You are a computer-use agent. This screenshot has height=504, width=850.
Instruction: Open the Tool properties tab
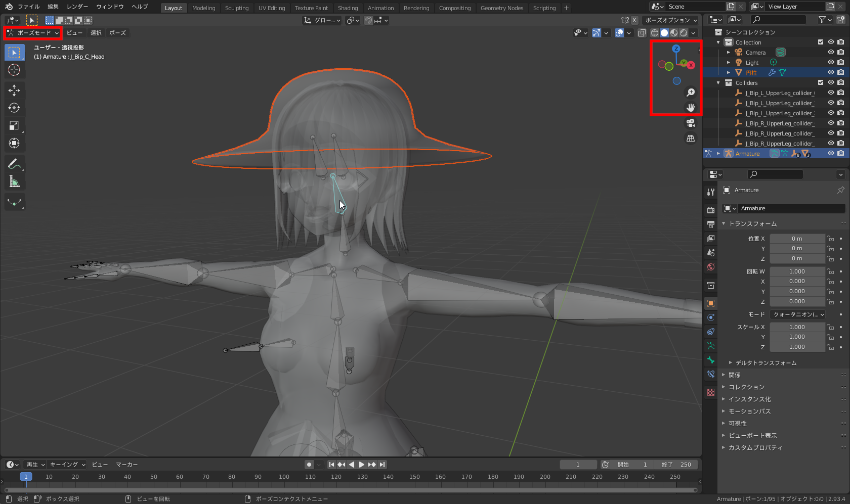(x=711, y=192)
